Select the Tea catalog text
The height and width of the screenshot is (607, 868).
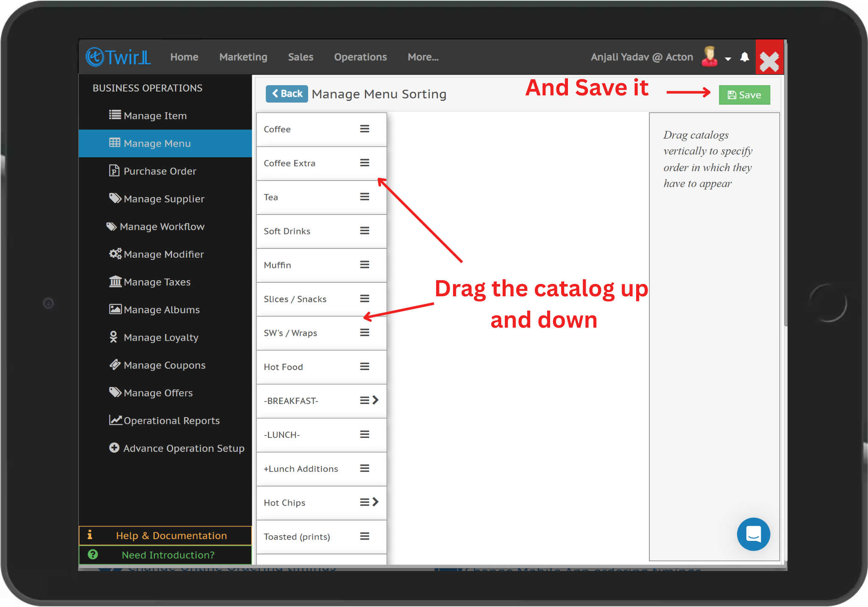coord(271,197)
